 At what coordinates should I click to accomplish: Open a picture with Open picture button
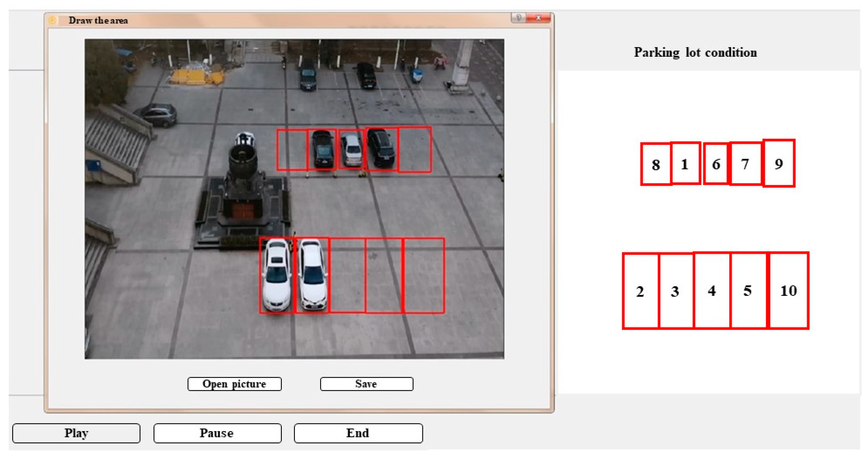click(235, 384)
